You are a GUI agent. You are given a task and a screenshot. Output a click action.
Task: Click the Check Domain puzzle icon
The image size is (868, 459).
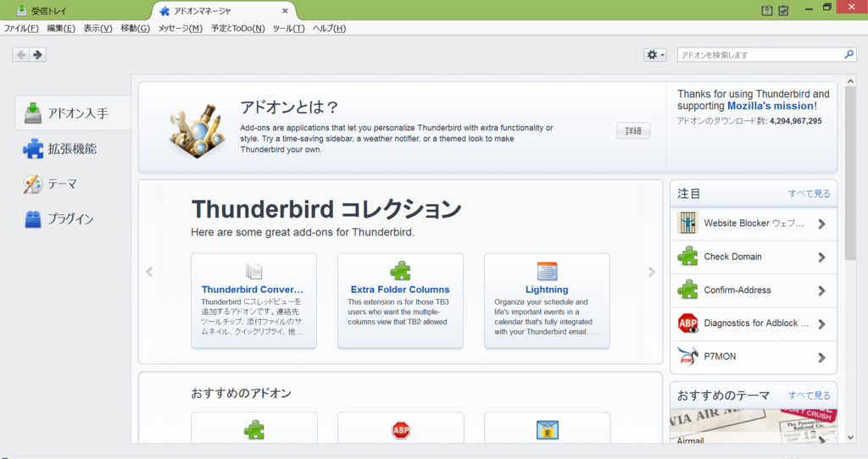pyautogui.click(x=687, y=257)
